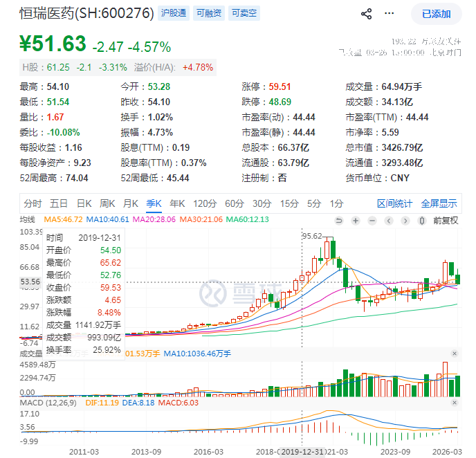Switch to the 五日 chart tab

(x=59, y=203)
